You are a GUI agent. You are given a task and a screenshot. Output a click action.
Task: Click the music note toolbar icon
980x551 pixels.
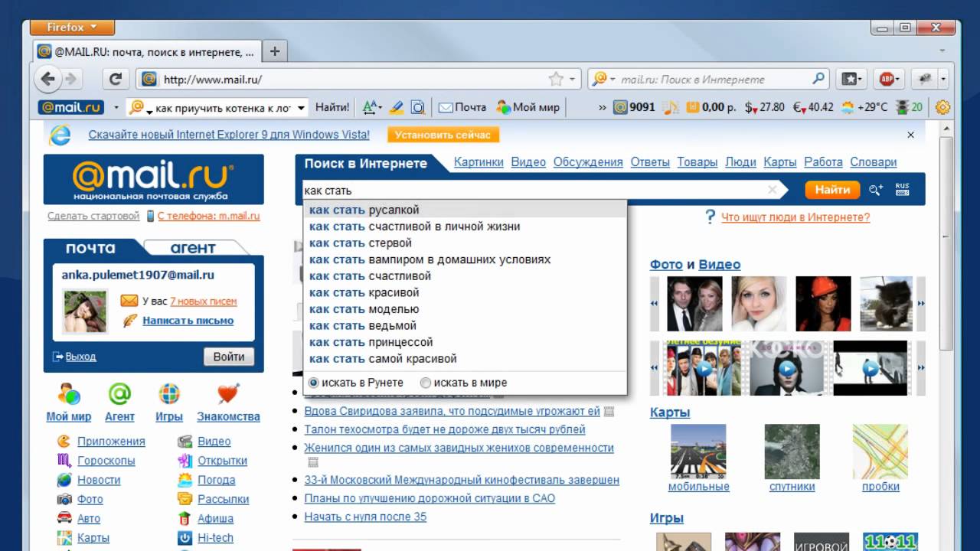coord(671,107)
